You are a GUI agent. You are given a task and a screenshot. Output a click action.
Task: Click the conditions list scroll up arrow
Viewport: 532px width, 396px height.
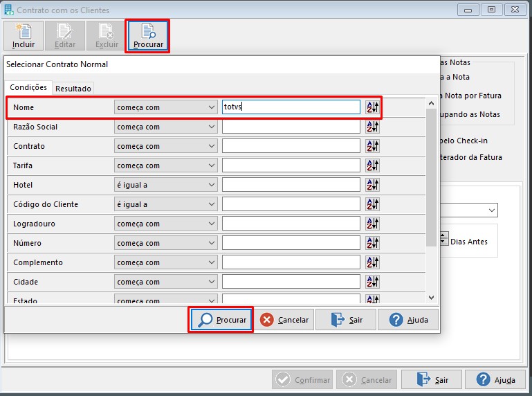tap(431, 103)
